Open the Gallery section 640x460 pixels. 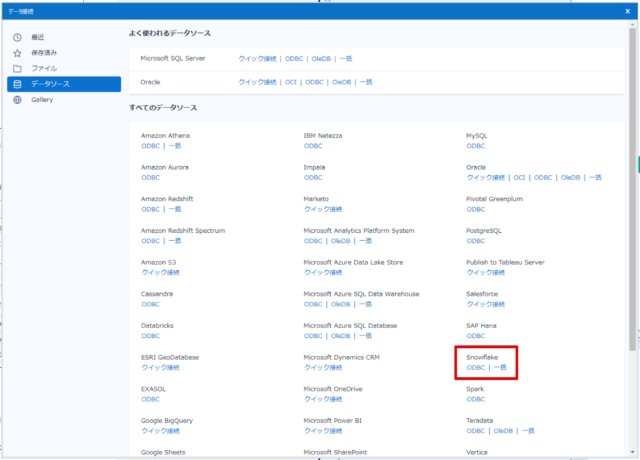pos(64,100)
